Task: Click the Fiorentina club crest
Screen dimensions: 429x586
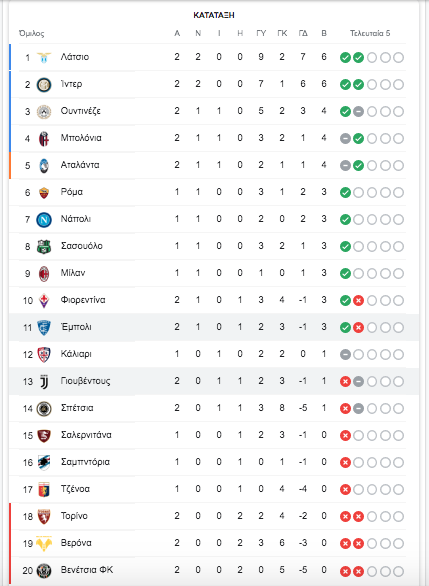Action: [x=44, y=300]
